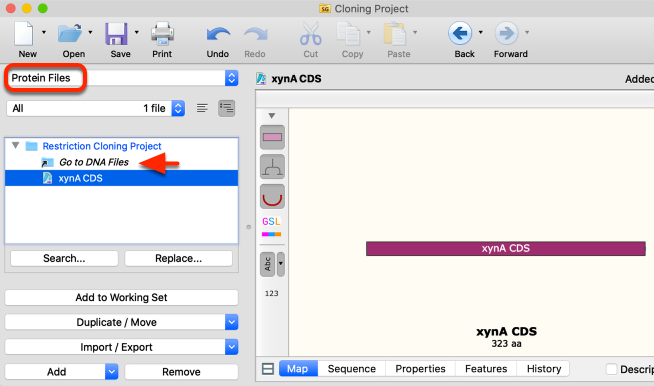Viewport: 654px width, 386px height.
Task: Toggle the Abc labels button
Action: 267,264
